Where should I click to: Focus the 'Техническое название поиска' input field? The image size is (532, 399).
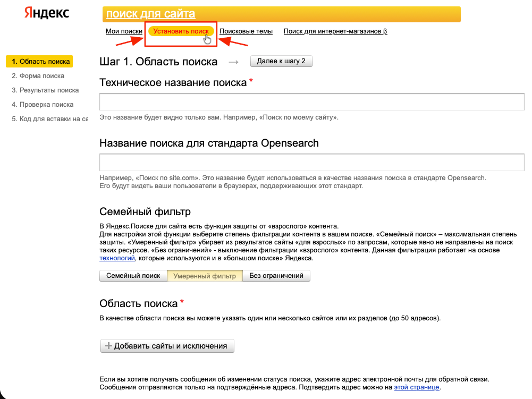click(x=312, y=102)
